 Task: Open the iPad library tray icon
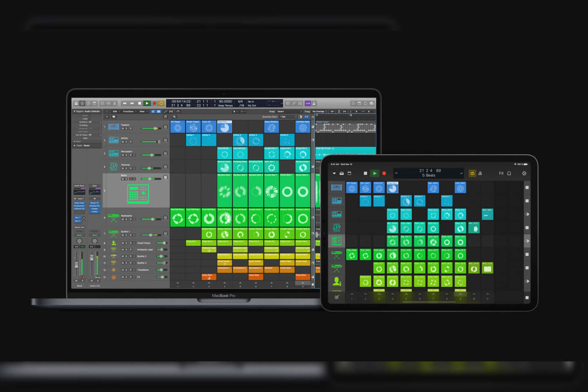click(342, 174)
